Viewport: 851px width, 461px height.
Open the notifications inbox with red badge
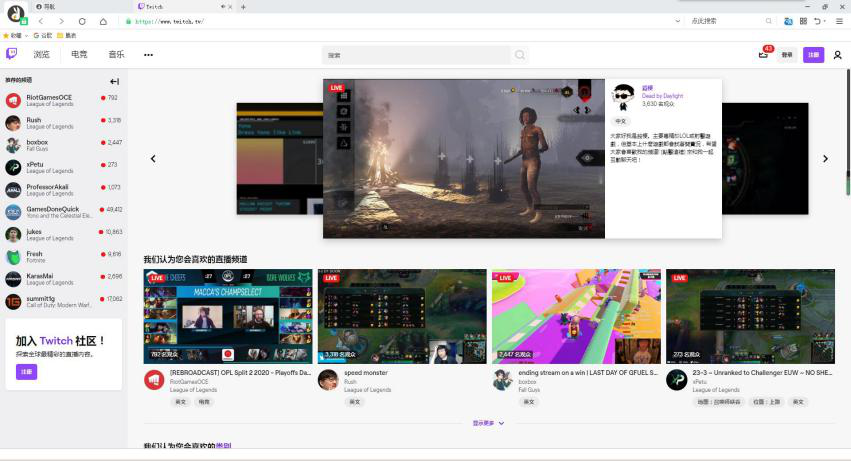[x=764, y=54]
